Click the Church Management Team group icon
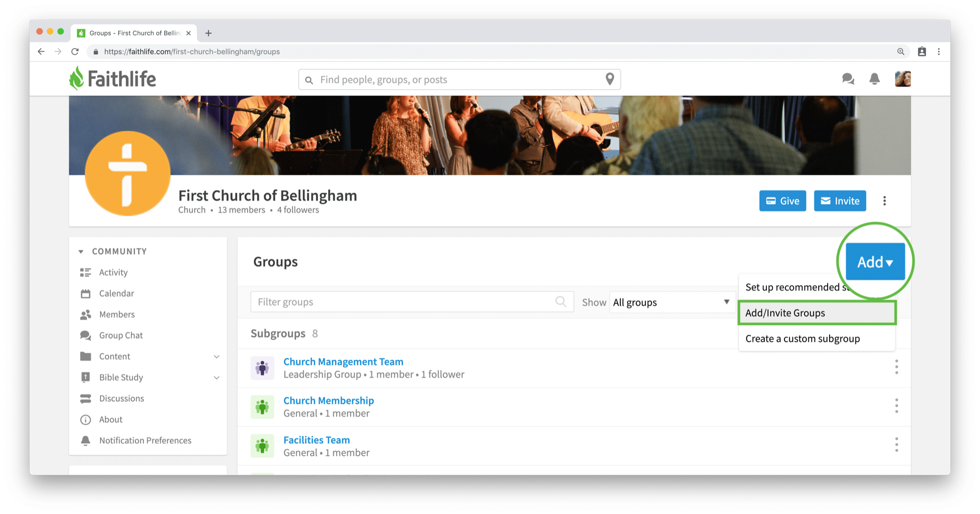 click(262, 368)
